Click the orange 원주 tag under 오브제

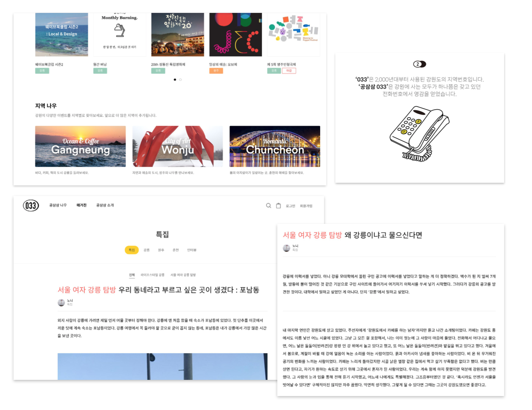216,71
